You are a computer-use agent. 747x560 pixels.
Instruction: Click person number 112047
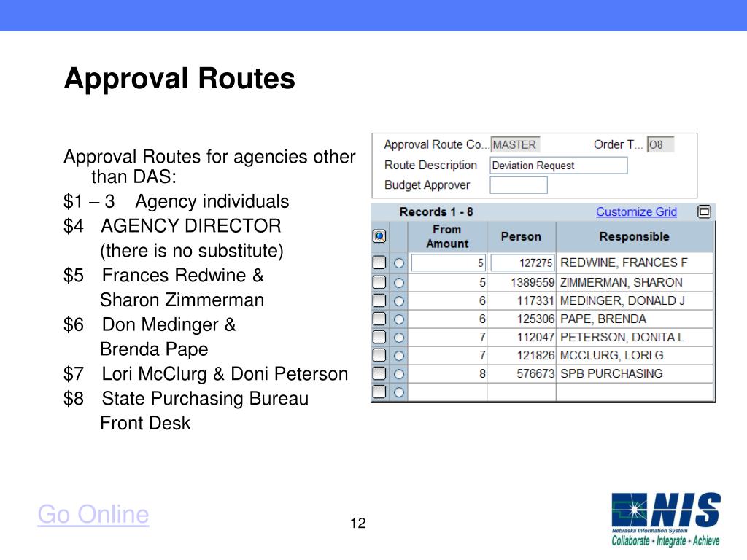click(535, 337)
